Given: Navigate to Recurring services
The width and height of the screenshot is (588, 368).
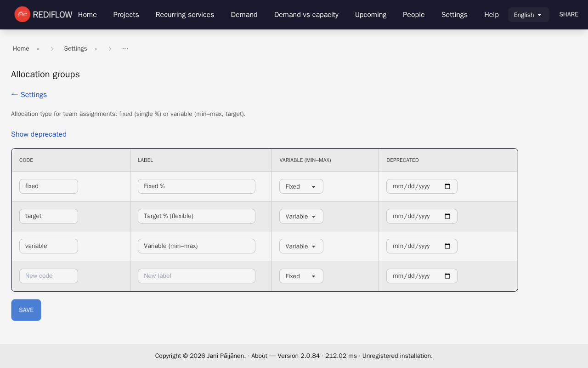Looking at the screenshot, I should tap(185, 14).
